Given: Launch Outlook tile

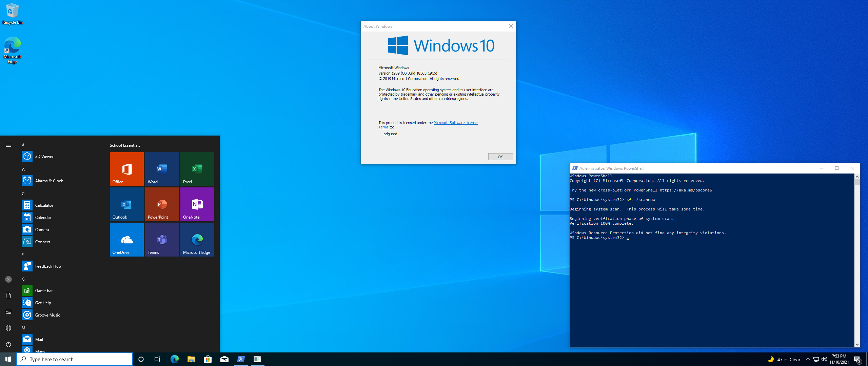Looking at the screenshot, I should click(x=127, y=204).
